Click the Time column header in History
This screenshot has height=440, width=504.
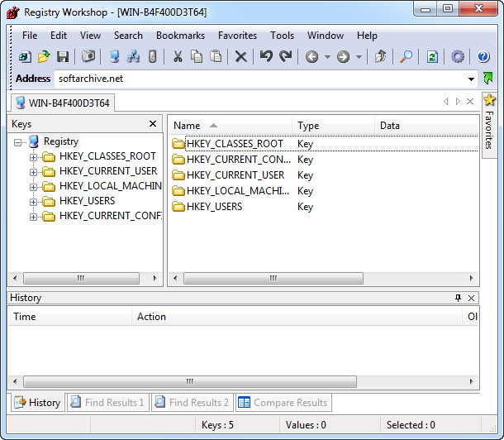69,317
